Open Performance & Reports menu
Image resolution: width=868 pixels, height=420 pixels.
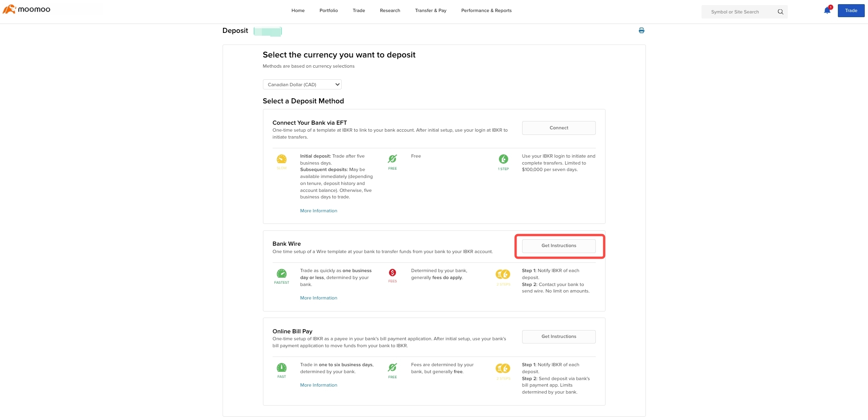coord(486,11)
